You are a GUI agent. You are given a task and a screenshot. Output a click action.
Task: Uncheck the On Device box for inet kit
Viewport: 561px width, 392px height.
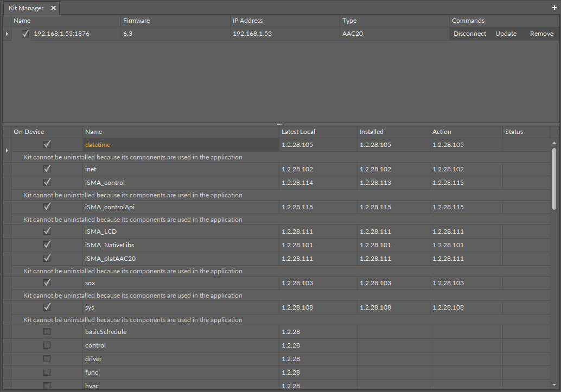(47, 169)
